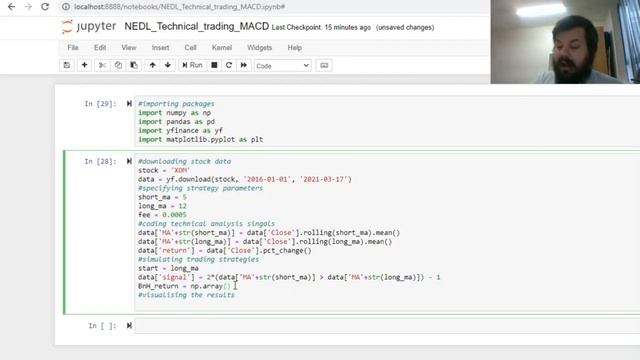The width and height of the screenshot is (640, 360).
Task: Click the '#visualising the results' comment
Action: 186,295
